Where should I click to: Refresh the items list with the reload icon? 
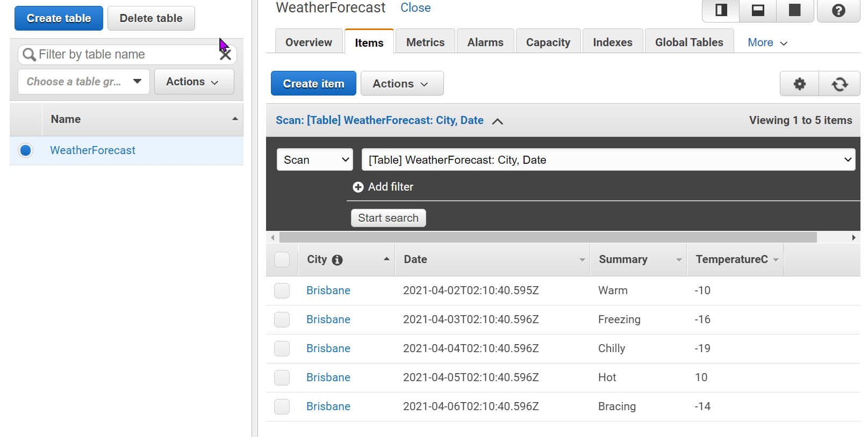840,84
